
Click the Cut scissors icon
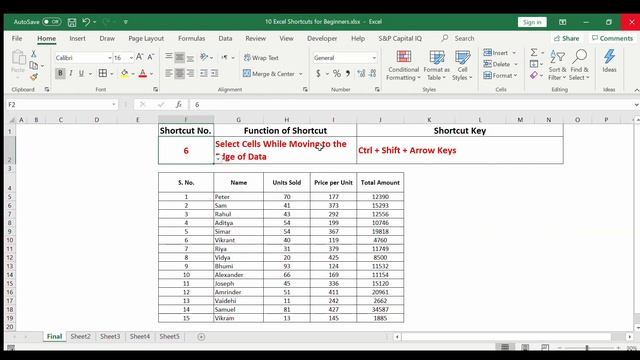click(x=34, y=53)
